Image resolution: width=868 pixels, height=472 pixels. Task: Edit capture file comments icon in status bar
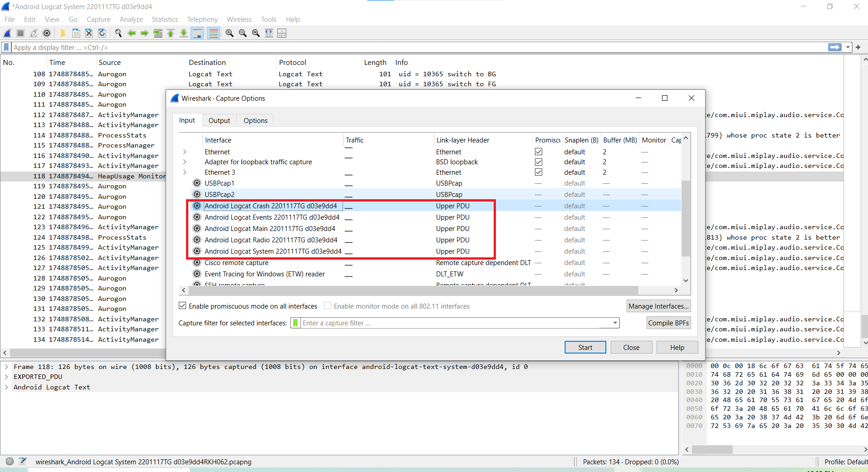coord(23,462)
